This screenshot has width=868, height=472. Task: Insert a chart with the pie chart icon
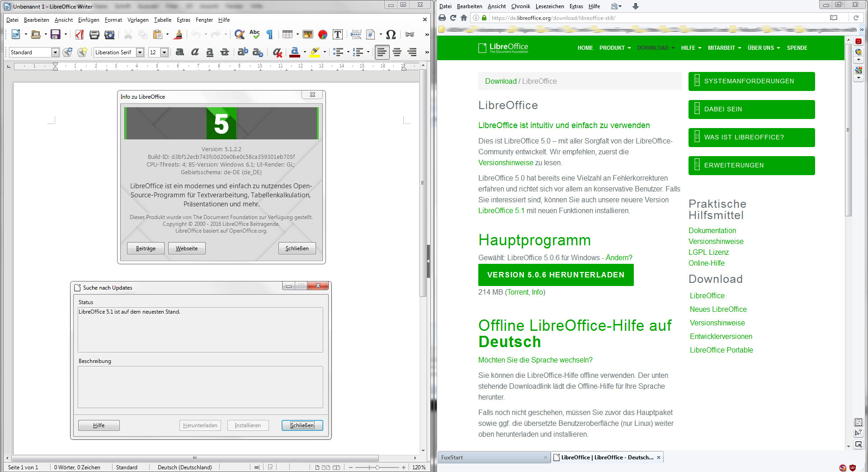click(x=323, y=34)
